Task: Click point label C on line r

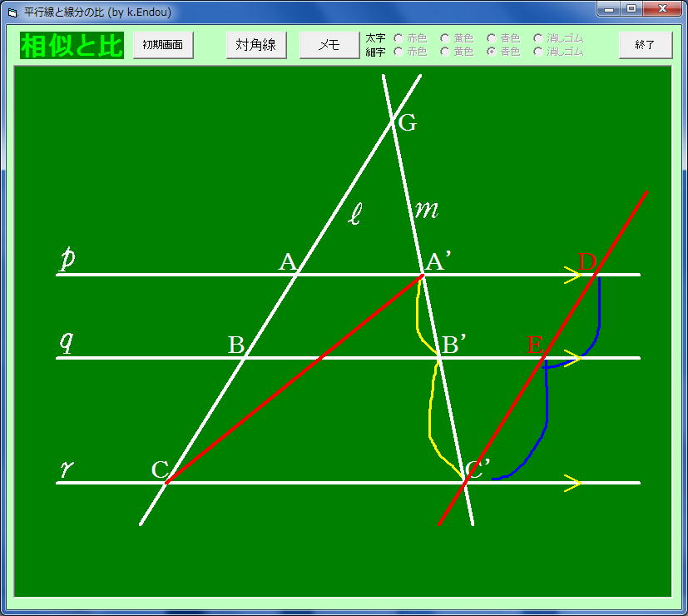Action: (x=161, y=469)
